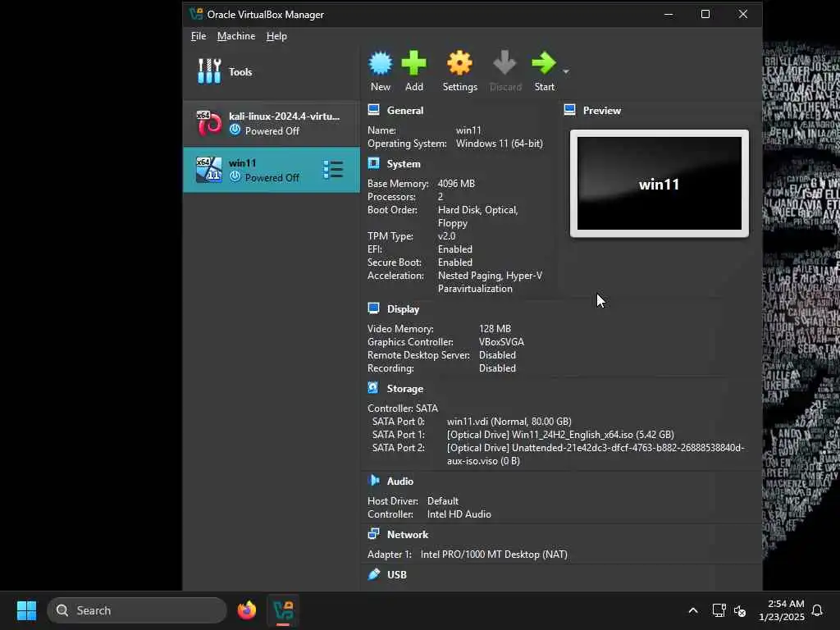Click the Display section screen icon

[374, 308]
